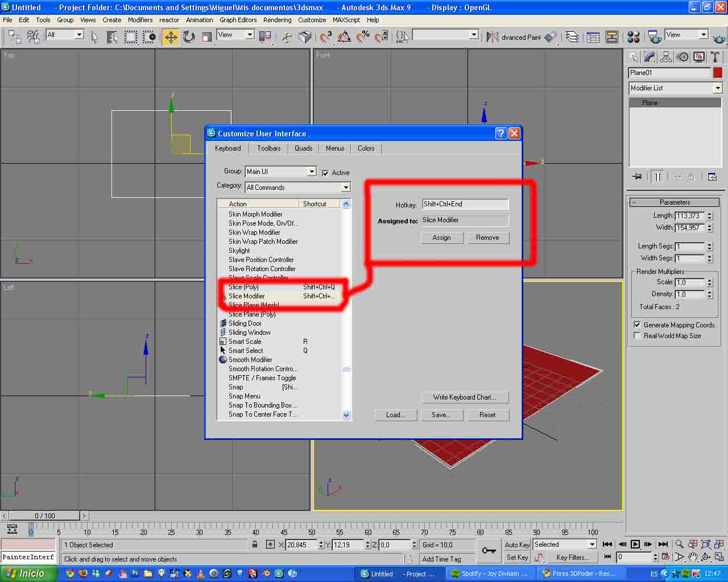Viewport: 728px width, 582px height.
Task: Open the selection filter All dropdown
Action: click(65, 35)
